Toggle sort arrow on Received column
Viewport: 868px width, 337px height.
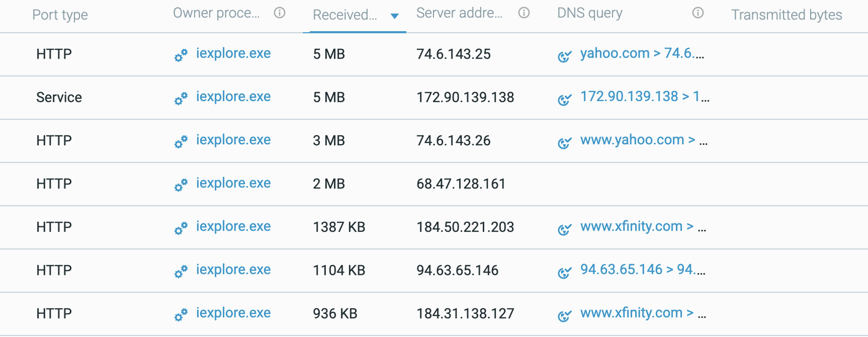coord(394,16)
